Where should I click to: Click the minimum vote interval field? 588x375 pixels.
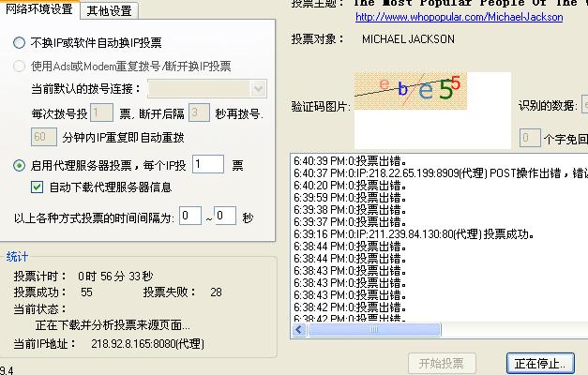(190, 217)
